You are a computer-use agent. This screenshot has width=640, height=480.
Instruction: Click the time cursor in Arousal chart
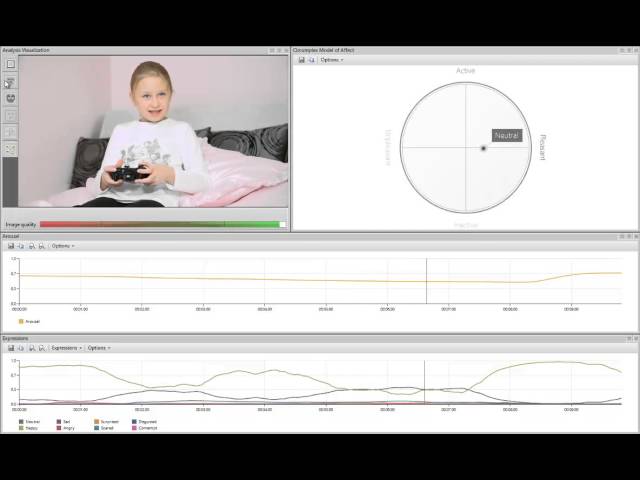427,281
